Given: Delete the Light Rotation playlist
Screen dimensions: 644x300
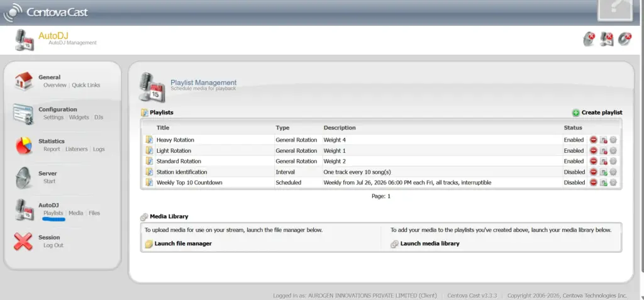Looking at the screenshot, I should pos(593,151).
